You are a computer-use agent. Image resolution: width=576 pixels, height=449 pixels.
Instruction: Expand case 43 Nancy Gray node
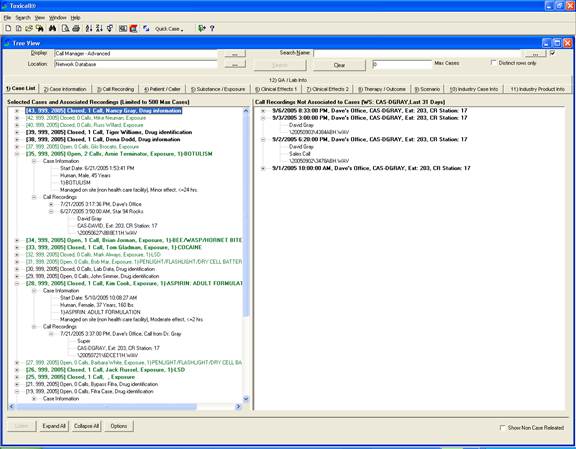(17, 111)
